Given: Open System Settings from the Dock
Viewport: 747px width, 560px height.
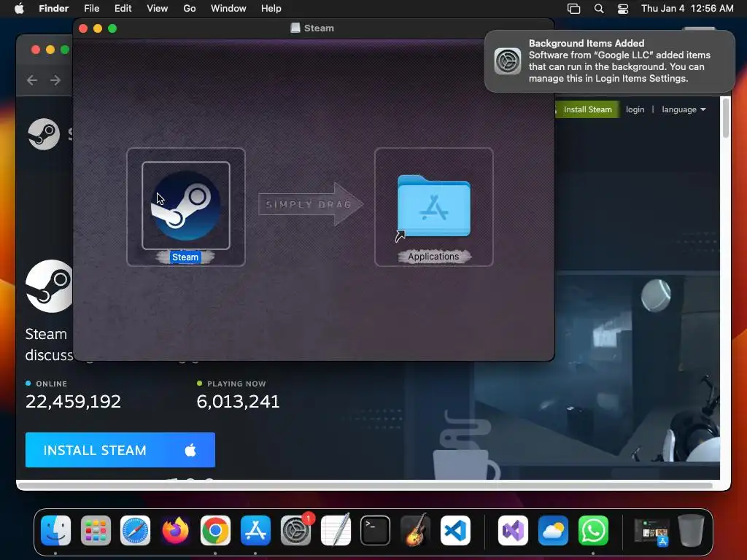Looking at the screenshot, I should coord(296,531).
